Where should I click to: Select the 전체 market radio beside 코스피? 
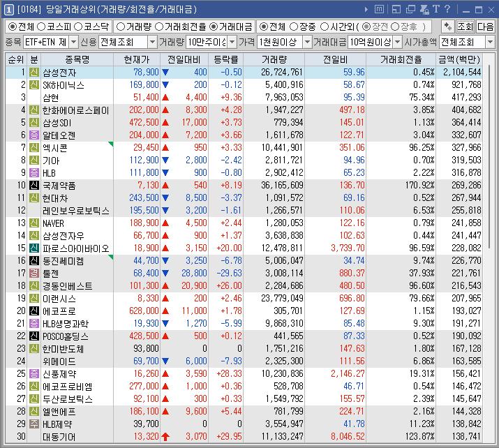12,27
